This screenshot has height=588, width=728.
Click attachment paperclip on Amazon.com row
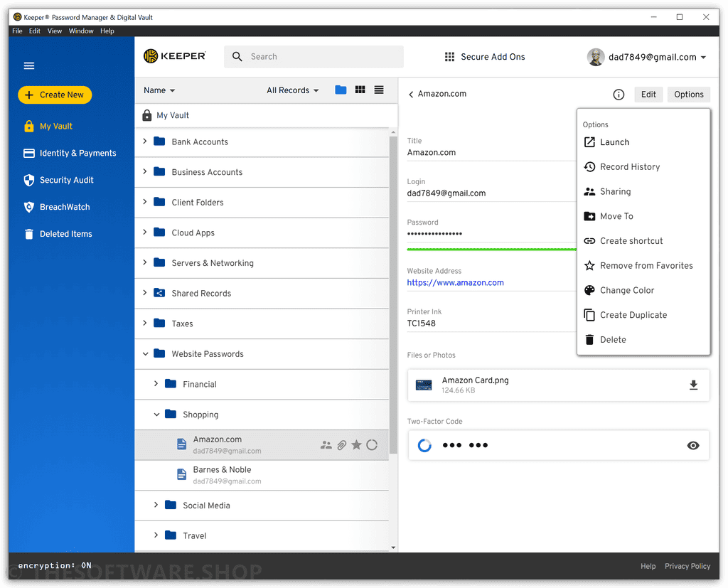(342, 445)
